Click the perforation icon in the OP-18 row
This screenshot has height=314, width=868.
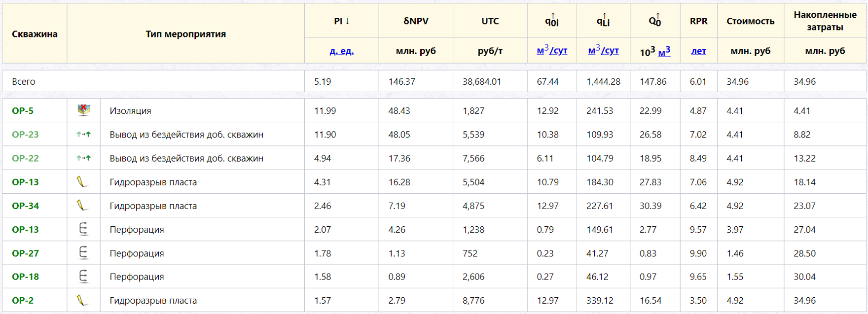[83, 277]
